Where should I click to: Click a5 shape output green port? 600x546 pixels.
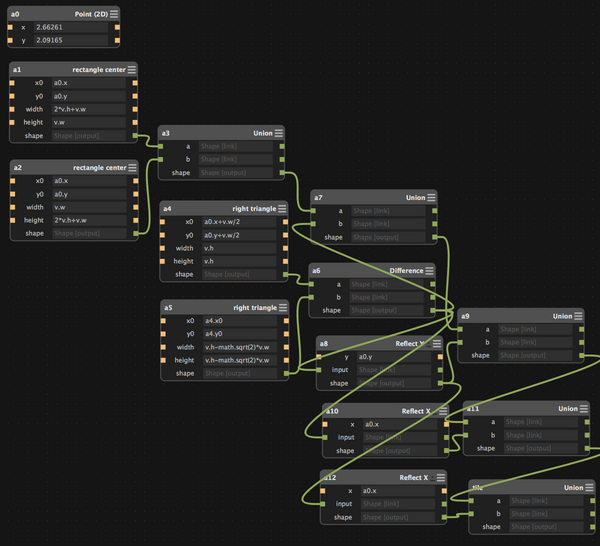coord(286,373)
